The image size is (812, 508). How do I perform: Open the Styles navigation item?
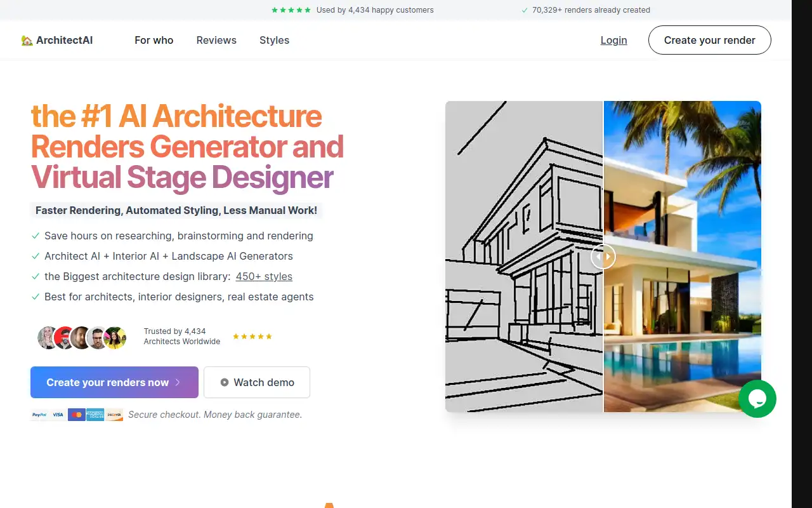274,41
